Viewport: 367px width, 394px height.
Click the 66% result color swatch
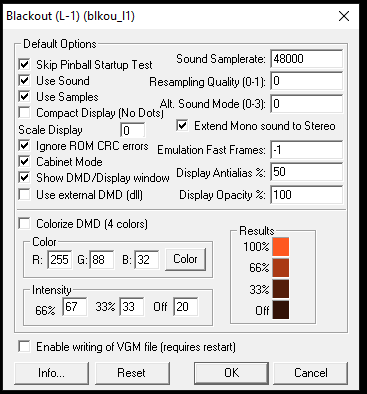click(281, 268)
